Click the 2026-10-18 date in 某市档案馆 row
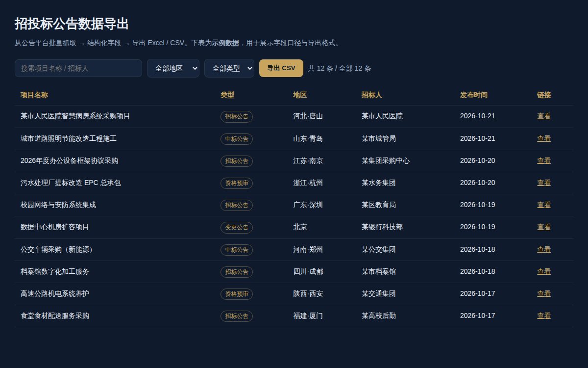 [x=478, y=272]
